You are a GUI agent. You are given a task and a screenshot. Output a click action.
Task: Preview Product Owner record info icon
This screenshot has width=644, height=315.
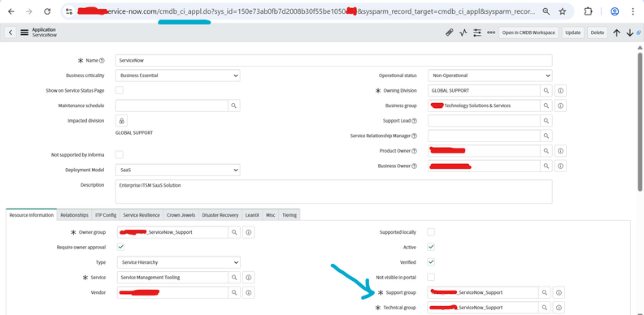click(x=560, y=150)
